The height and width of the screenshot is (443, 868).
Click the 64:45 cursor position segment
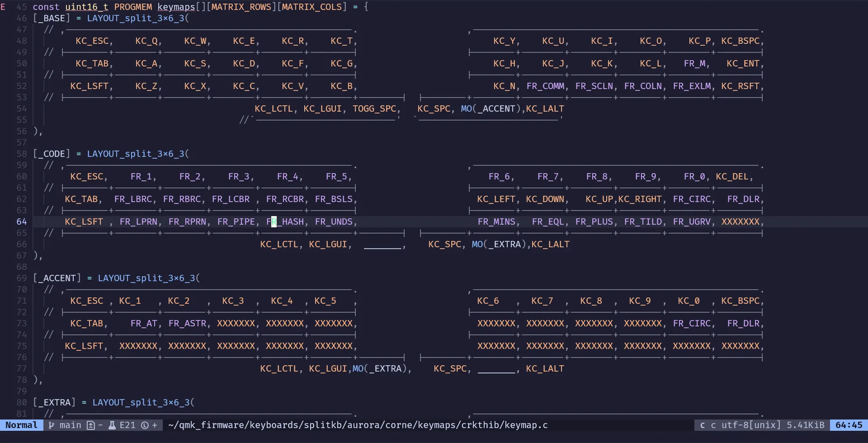[x=849, y=425]
